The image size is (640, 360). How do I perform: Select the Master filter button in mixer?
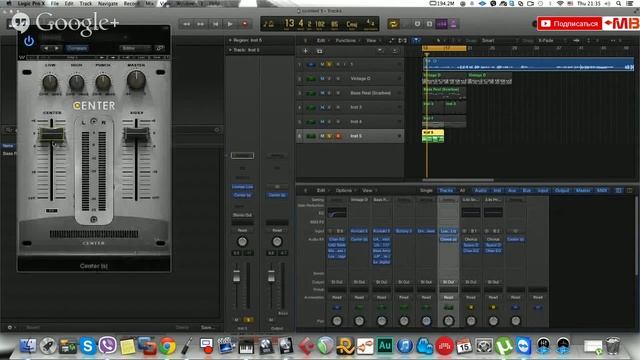(x=583, y=191)
